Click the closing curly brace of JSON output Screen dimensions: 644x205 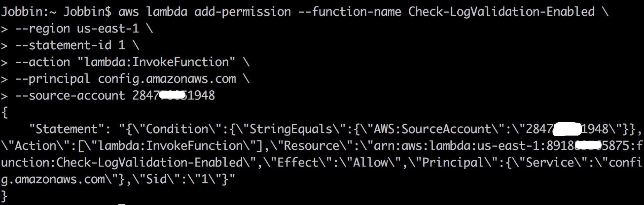(4, 196)
